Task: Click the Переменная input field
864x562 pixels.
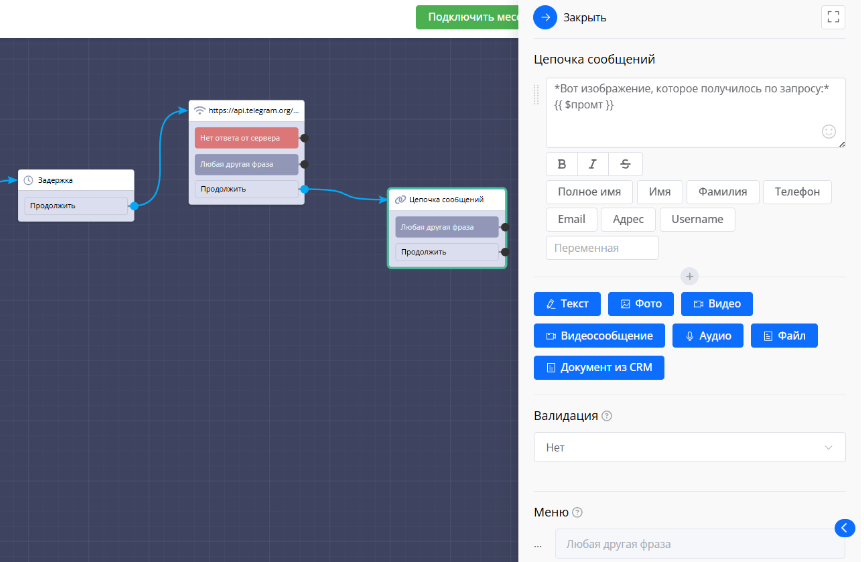Action: coord(602,248)
